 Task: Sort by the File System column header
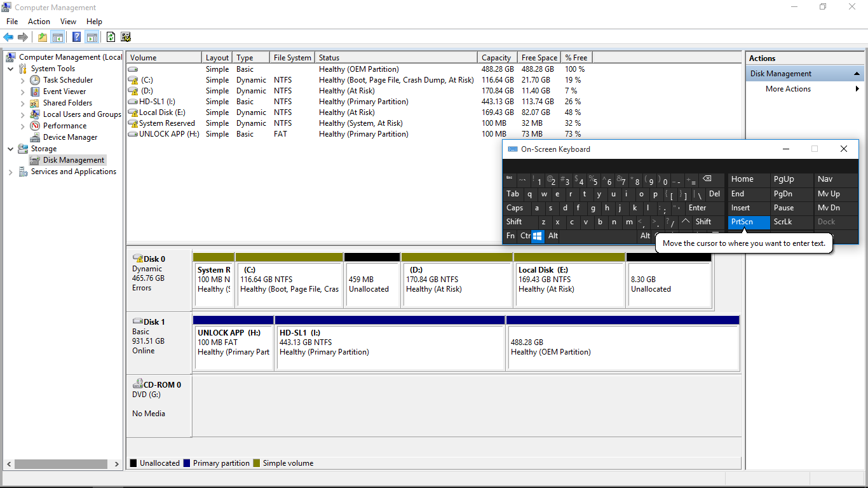pos(292,57)
